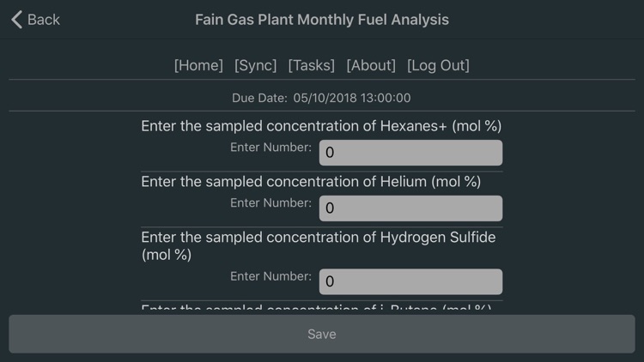Tap the Hexanes+ concentration question label
Viewport: 644px width, 362px height.
(321, 126)
